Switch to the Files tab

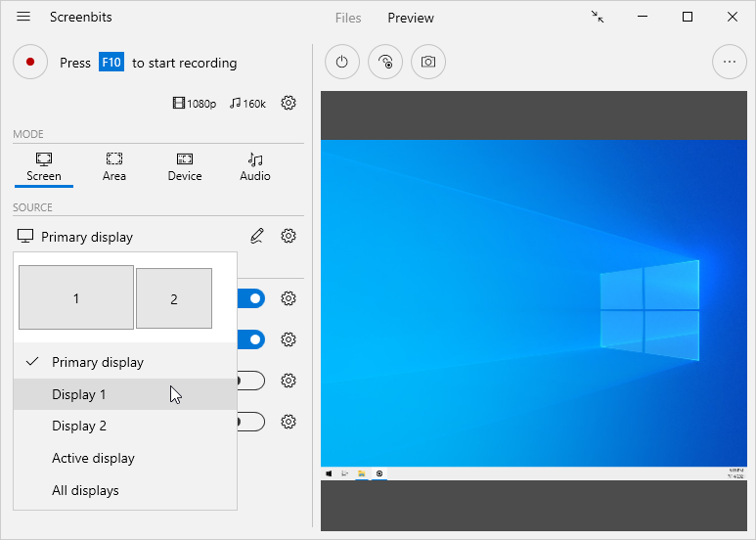point(348,18)
